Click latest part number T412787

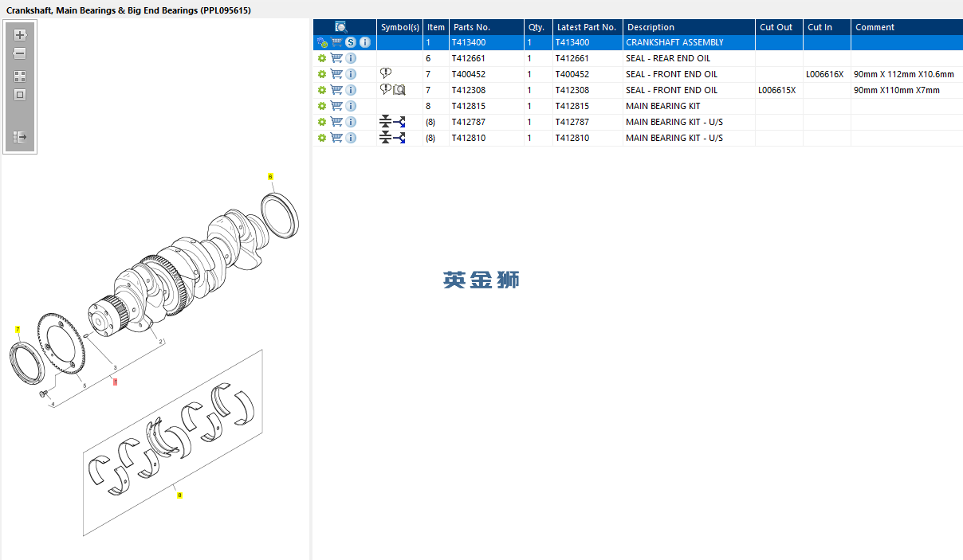(572, 122)
